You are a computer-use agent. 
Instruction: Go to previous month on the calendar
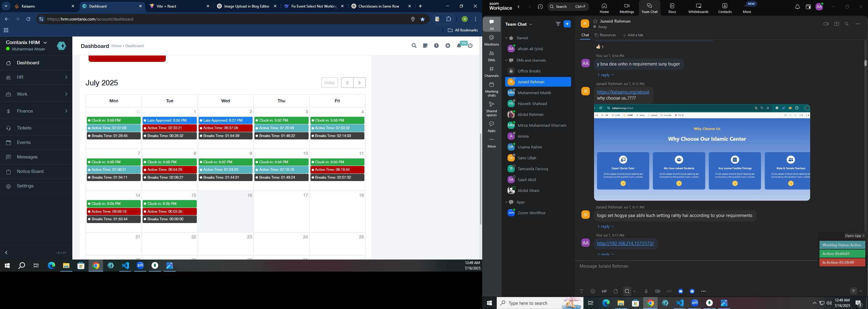(347, 83)
